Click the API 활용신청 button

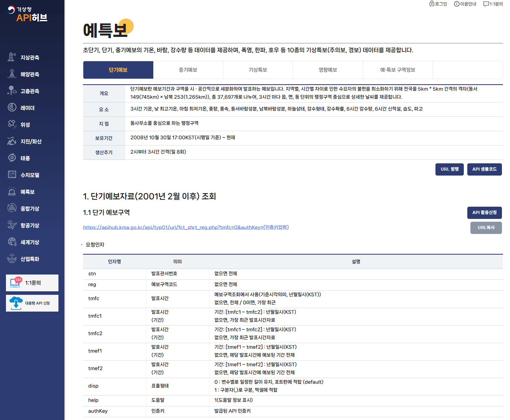(484, 213)
